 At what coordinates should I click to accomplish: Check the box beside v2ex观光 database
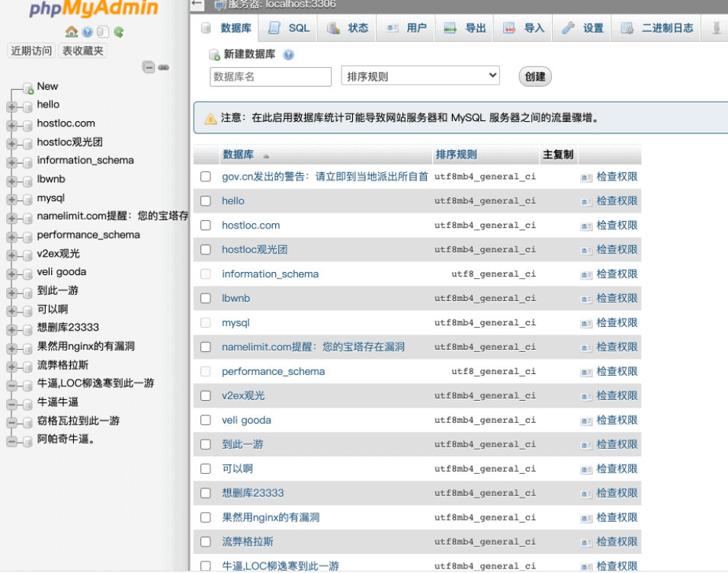click(205, 396)
